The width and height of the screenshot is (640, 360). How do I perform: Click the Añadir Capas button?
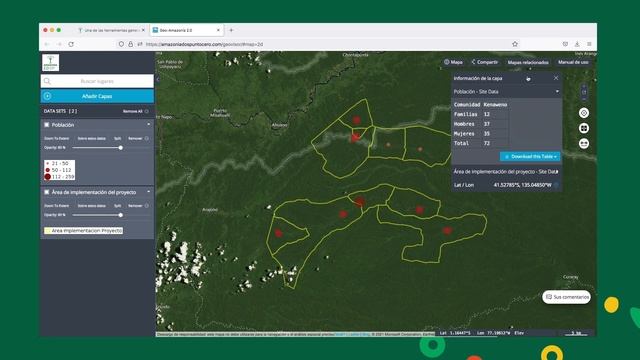[97, 96]
